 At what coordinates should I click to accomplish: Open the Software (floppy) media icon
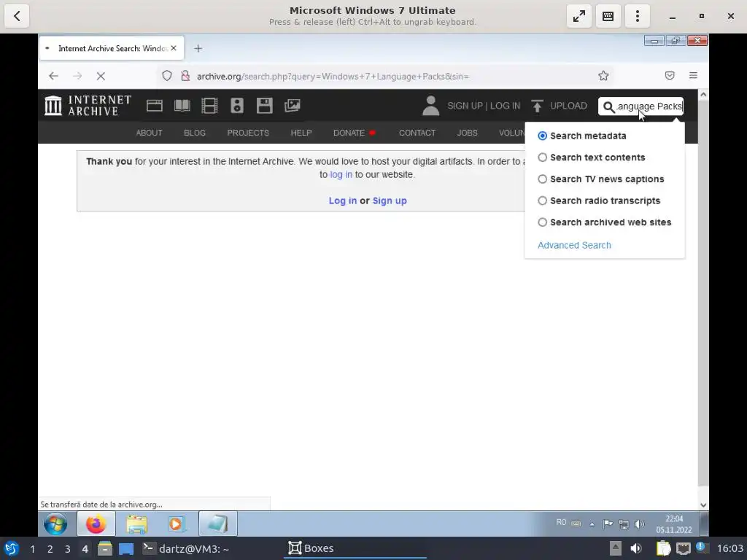click(264, 106)
